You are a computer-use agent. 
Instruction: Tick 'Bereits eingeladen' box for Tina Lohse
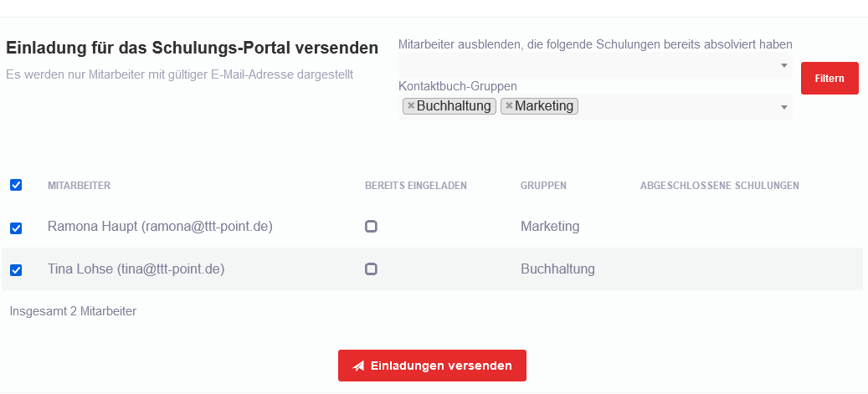pyautogui.click(x=371, y=269)
